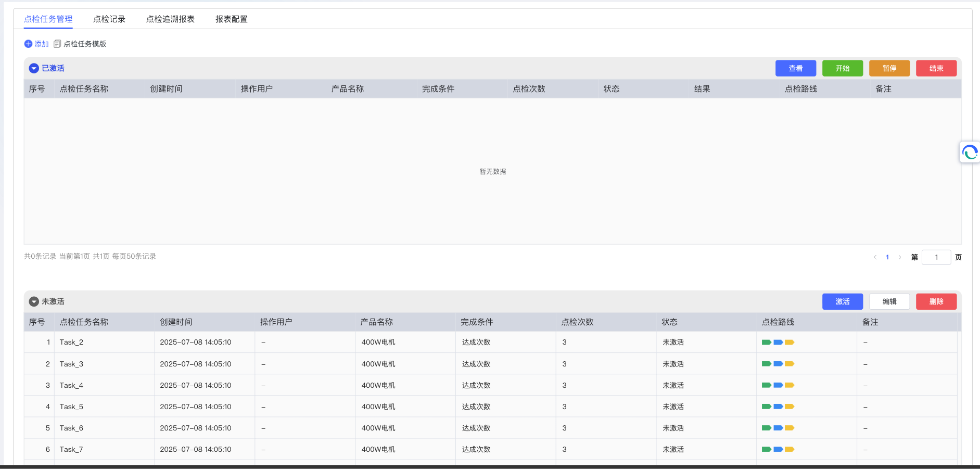Click the floating assistant icon on right edge
Screen dimensions: 980x469
pyautogui.click(x=970, y=153)
